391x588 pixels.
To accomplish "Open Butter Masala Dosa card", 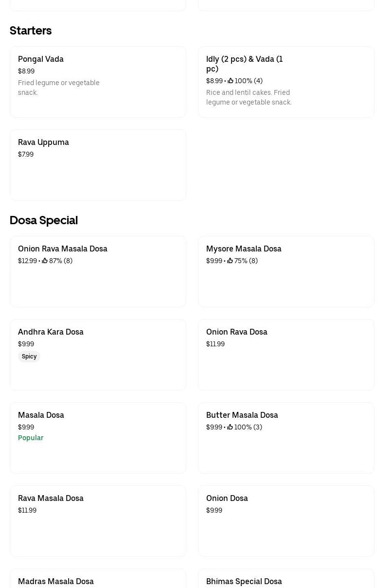I will tap(285, 438).
